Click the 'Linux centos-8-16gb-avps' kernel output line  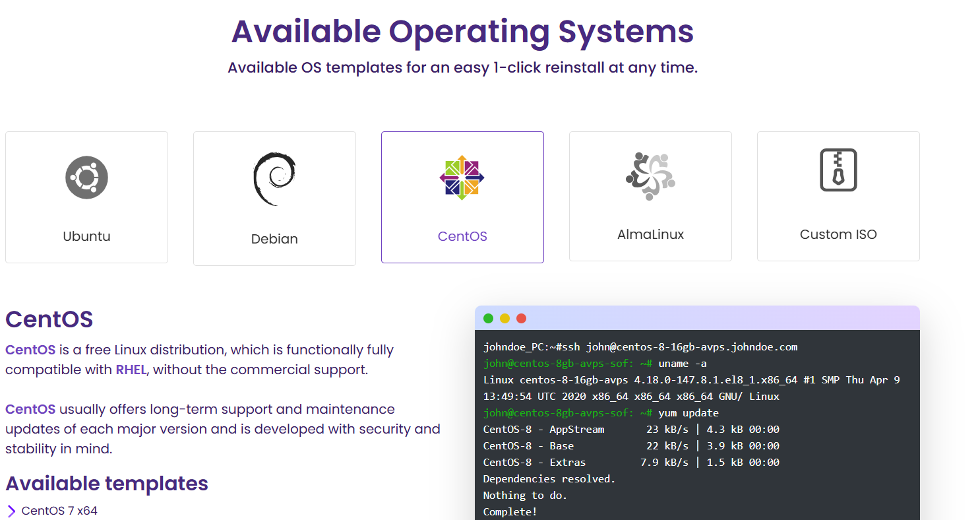(x=692, y=379)
